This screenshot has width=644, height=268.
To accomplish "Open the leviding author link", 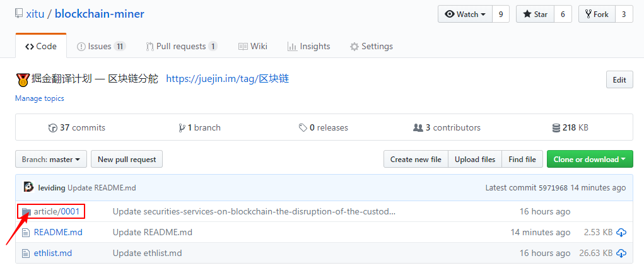I will tap(52, 188).
